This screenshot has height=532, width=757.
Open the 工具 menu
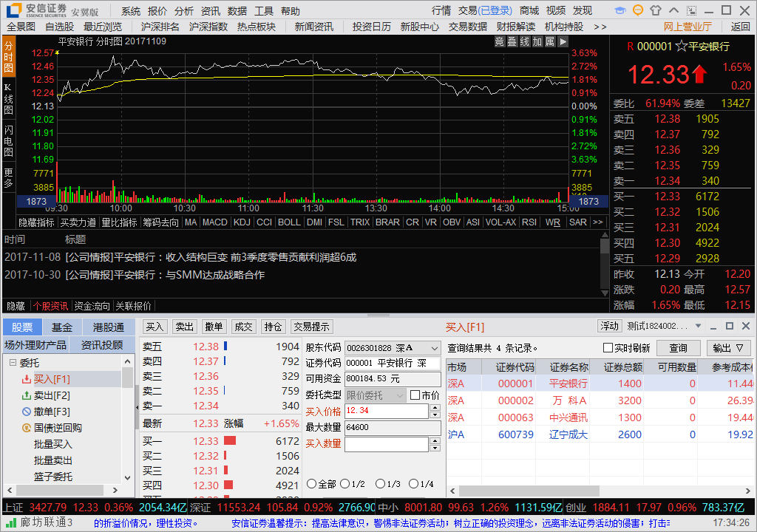pyautogui.click(x=264, y=11)
